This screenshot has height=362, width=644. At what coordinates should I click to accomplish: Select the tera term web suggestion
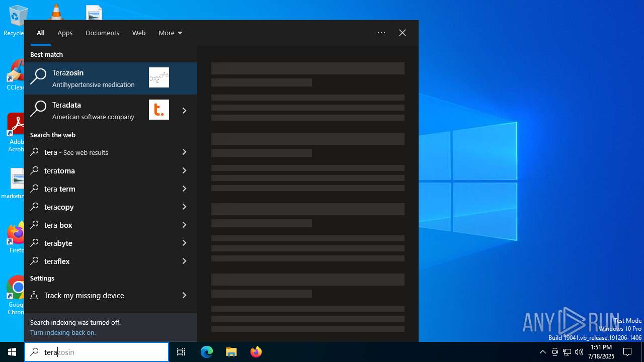point(98,189)
